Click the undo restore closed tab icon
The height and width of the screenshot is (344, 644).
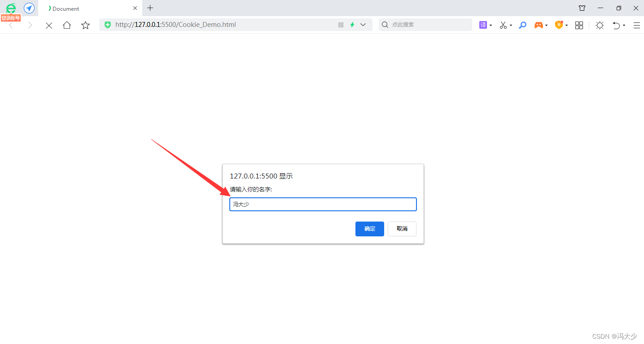[x=617, y=26]
